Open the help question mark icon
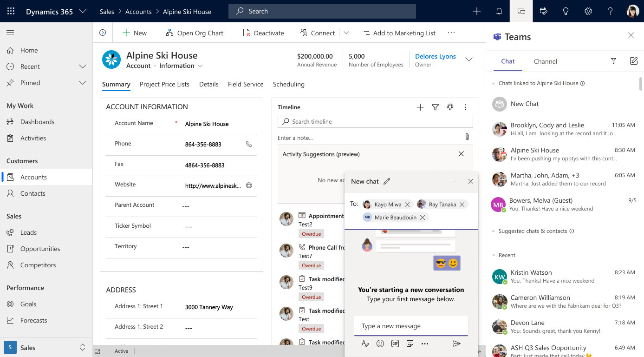Viewport: 644px width, 357px height. click(611, 11)
